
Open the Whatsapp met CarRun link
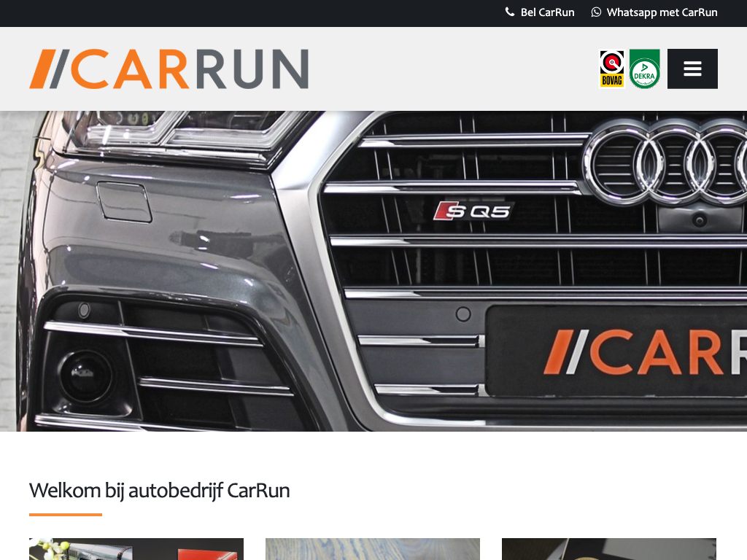(662, 12)
